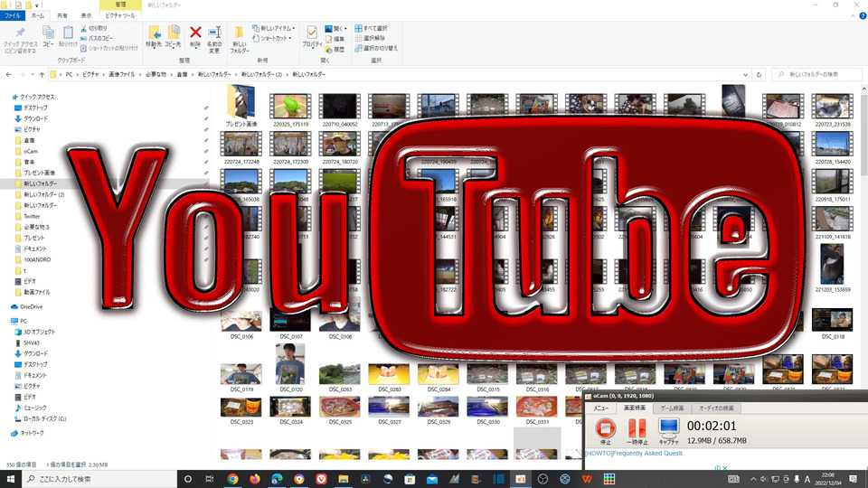
Task: Open the oCam メニュー tab
Action: (x=601, y=408)
